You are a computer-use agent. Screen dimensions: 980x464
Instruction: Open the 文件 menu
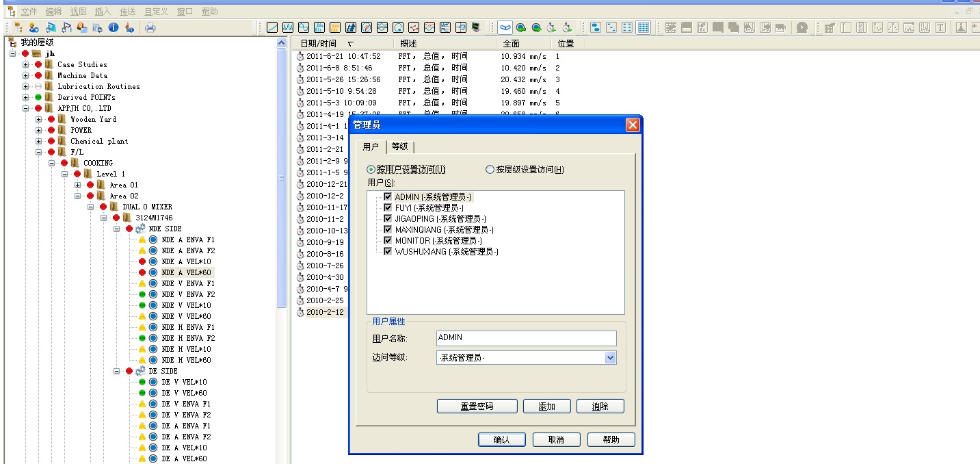(29, 12)
